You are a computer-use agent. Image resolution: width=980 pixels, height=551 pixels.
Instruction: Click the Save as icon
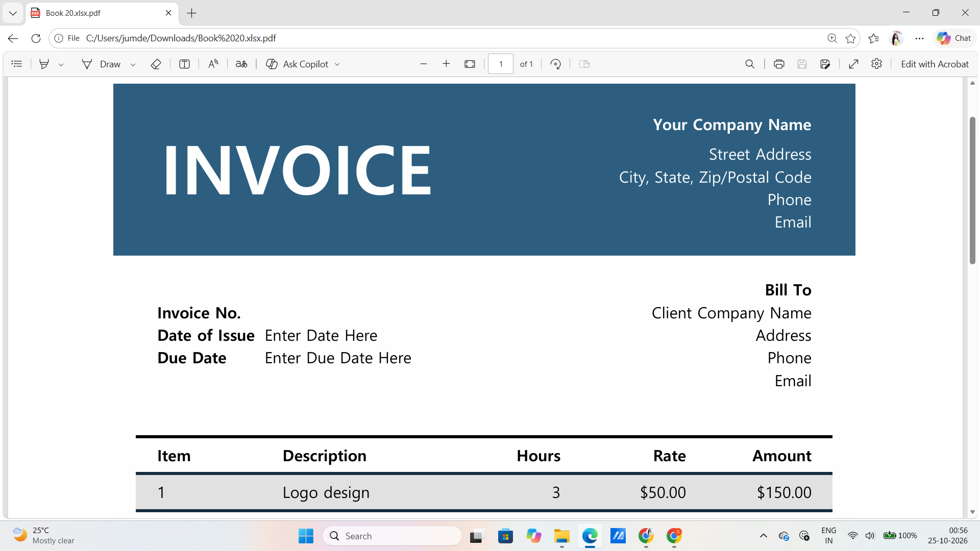pos(825,64)
